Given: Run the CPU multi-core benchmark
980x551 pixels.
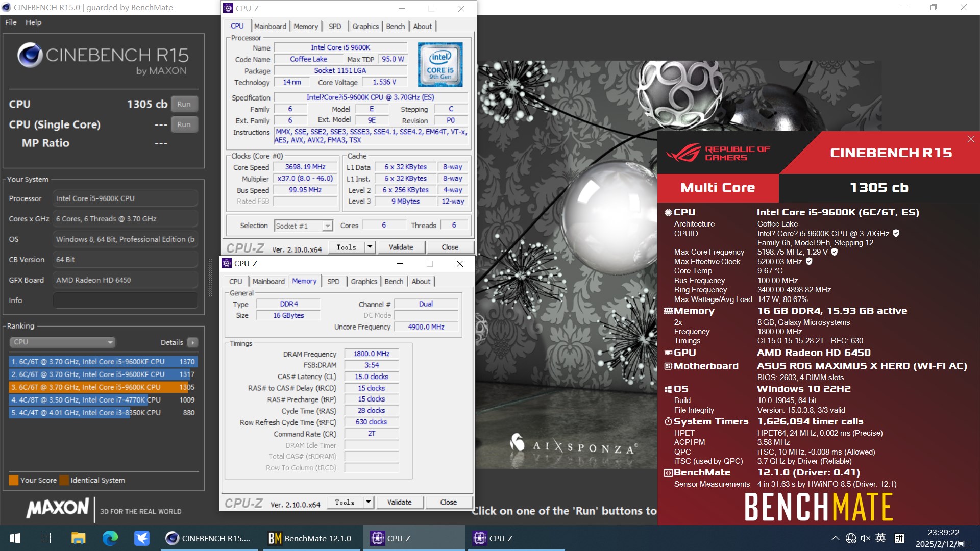Looking at the screenshot, I should tap(184, 104).
